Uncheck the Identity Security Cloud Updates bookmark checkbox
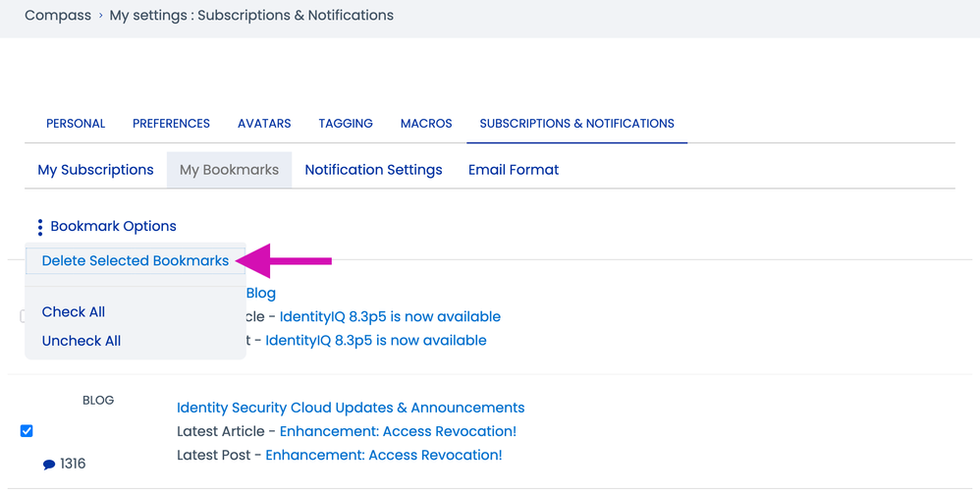 click(x=27, y=431)
